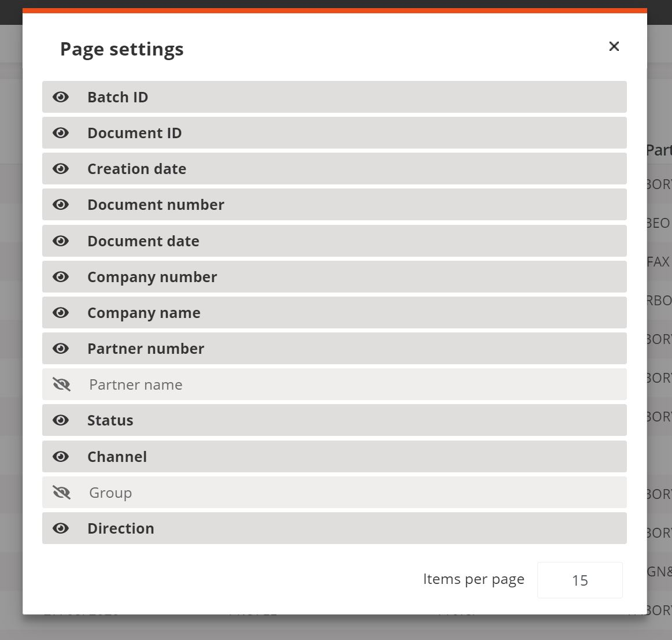Select the Status row label
The height and width of the screenshot is (640, 672).
click(x=110, y=420)
